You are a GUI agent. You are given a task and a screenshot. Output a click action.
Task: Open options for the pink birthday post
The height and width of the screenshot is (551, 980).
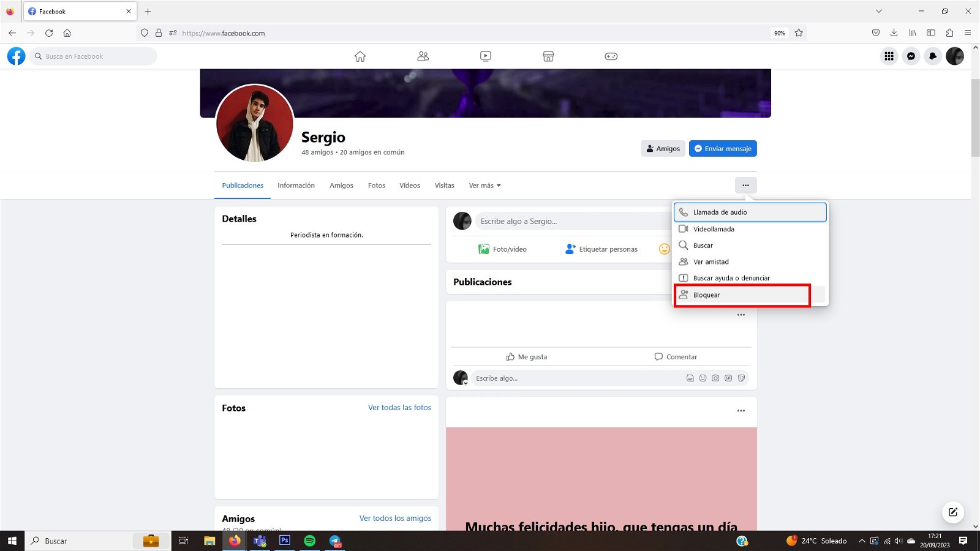(x=741, y=411)
